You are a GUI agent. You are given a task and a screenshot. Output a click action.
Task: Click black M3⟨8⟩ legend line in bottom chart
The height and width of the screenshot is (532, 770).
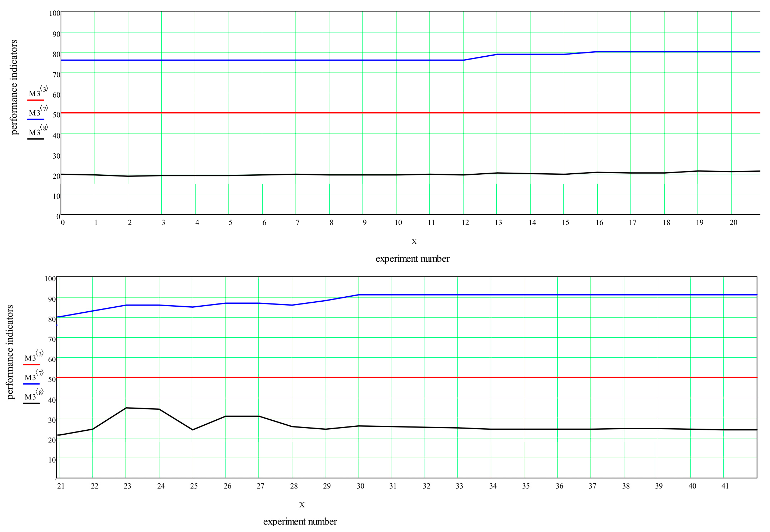(31, 404)
